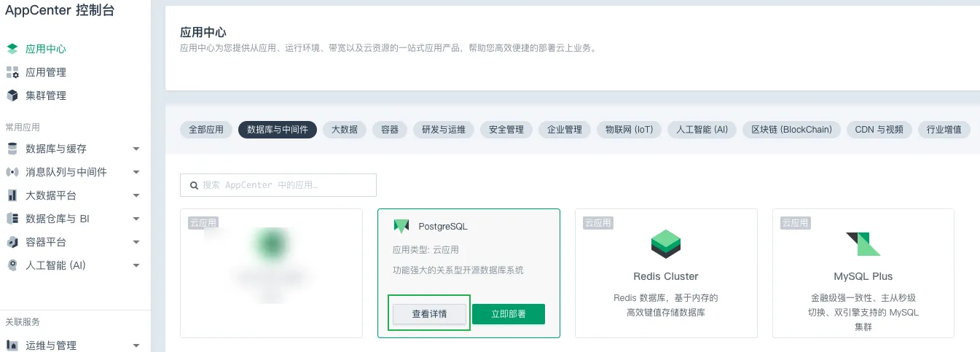Open the blurred first app card

point(271,273)
